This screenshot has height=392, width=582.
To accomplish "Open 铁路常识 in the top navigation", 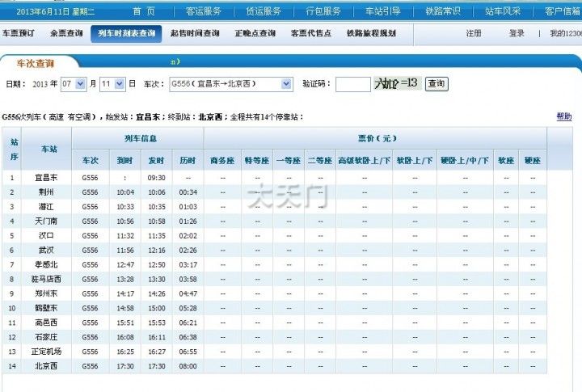I will (443, 11).
